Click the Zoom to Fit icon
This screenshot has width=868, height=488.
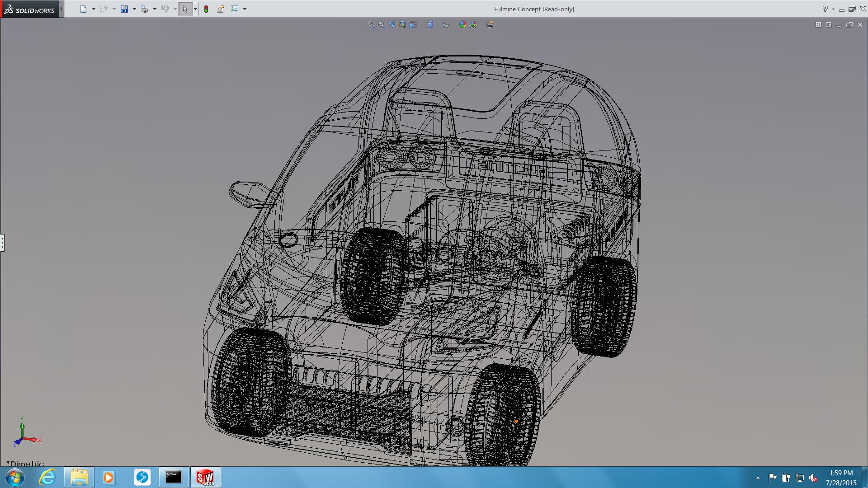coord(371,25)
